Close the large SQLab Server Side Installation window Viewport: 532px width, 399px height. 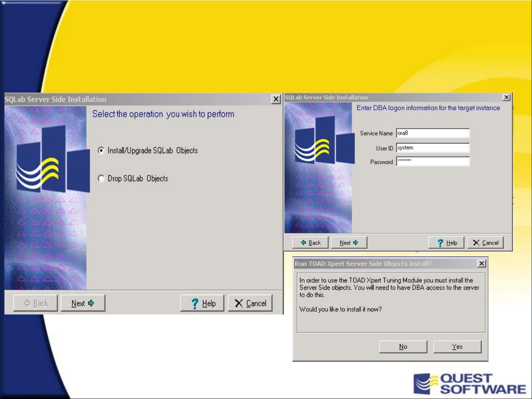[276, 99]
